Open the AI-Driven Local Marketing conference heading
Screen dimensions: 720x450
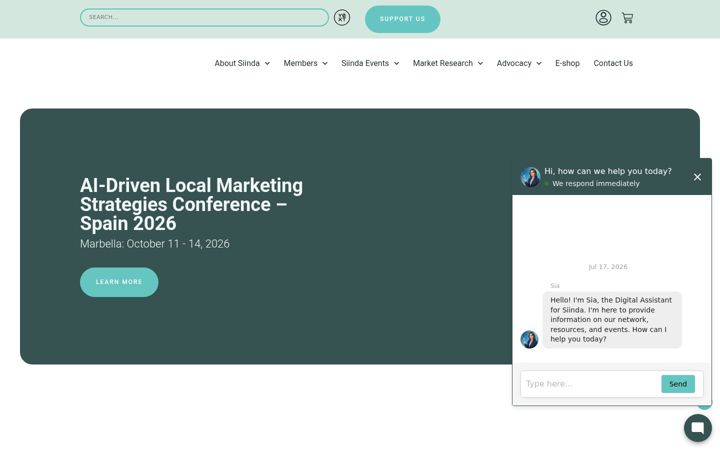pos(191,204)
